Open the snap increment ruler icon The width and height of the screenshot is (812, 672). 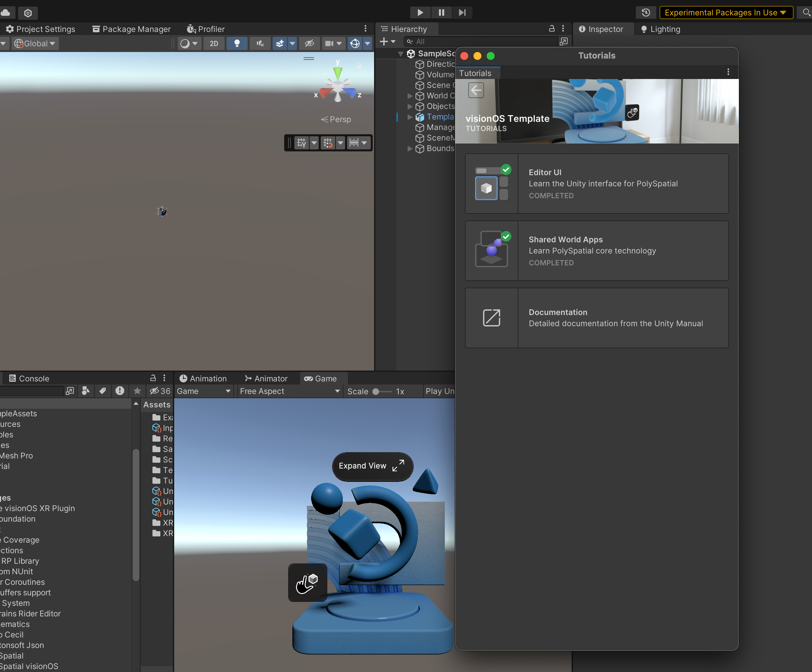[354, 143]
